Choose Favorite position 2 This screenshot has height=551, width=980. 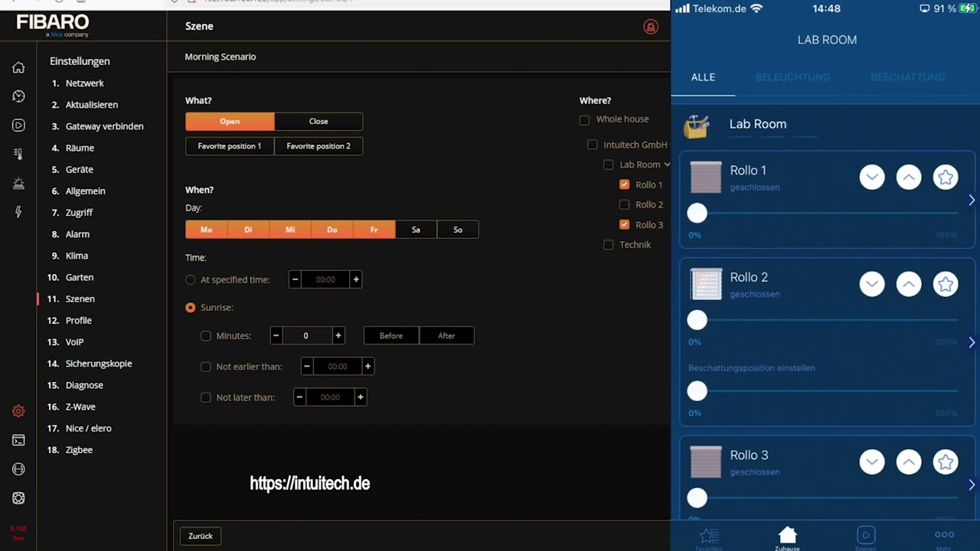point(318,146)
